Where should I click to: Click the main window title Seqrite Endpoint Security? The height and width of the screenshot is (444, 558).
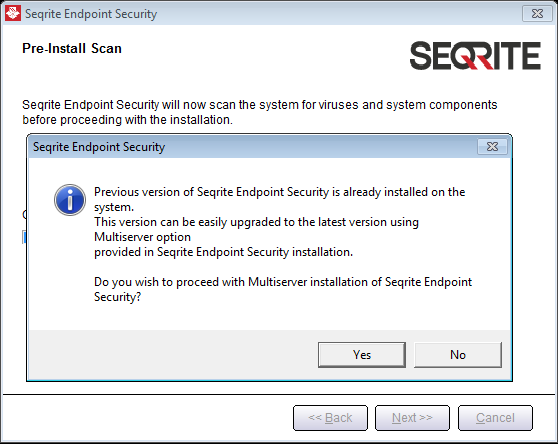pyautogui.click(x=91, y=14)
